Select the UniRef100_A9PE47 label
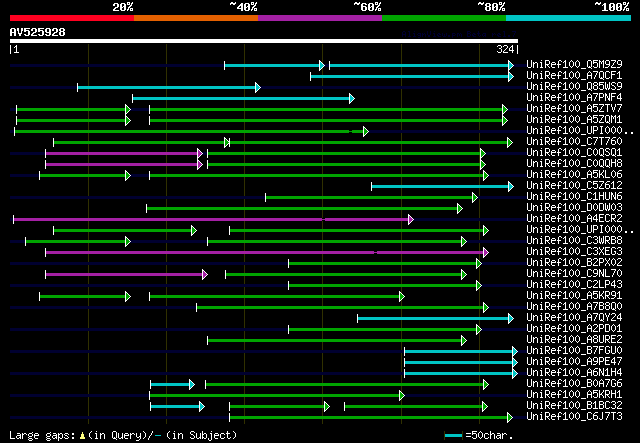Viewport: 640px width, 443px height. (x=574, y=362)
